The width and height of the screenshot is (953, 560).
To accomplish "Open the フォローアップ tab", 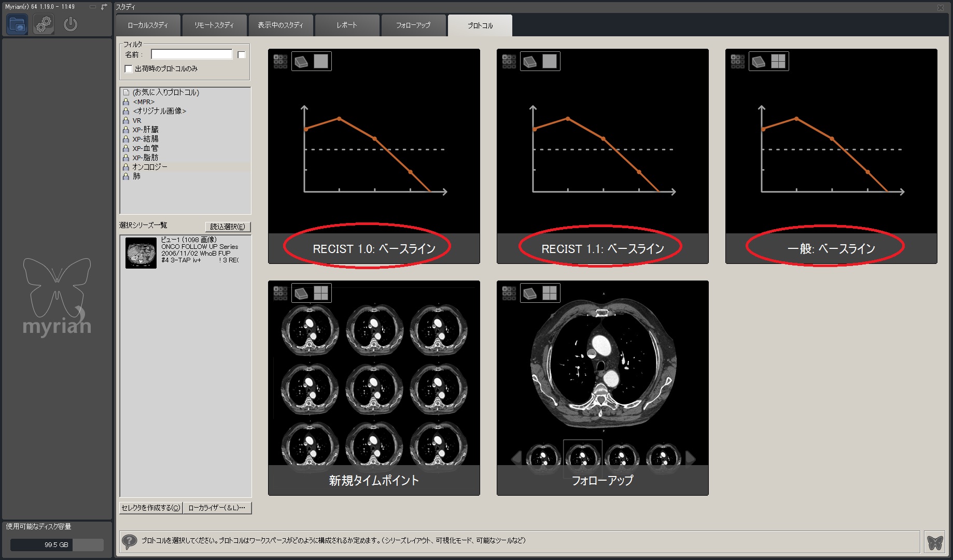I will pyautogui.click(x=413, y=25).
